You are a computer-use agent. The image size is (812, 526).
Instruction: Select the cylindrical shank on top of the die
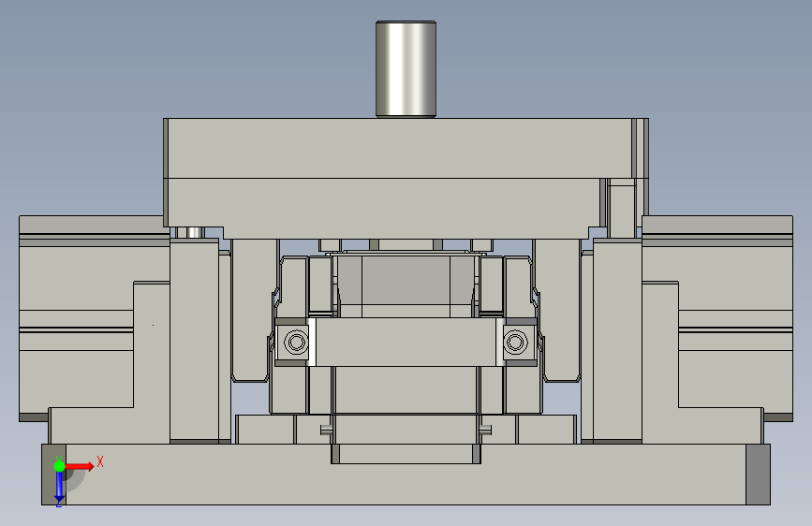[x=406, y=69]
